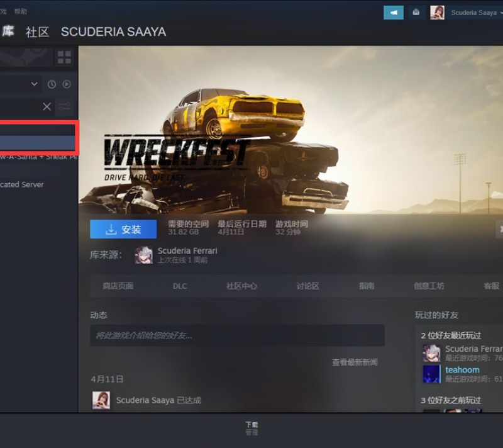Open the 帮助 menu
Viewport: 503px width, 448px height.
[21, 11]
